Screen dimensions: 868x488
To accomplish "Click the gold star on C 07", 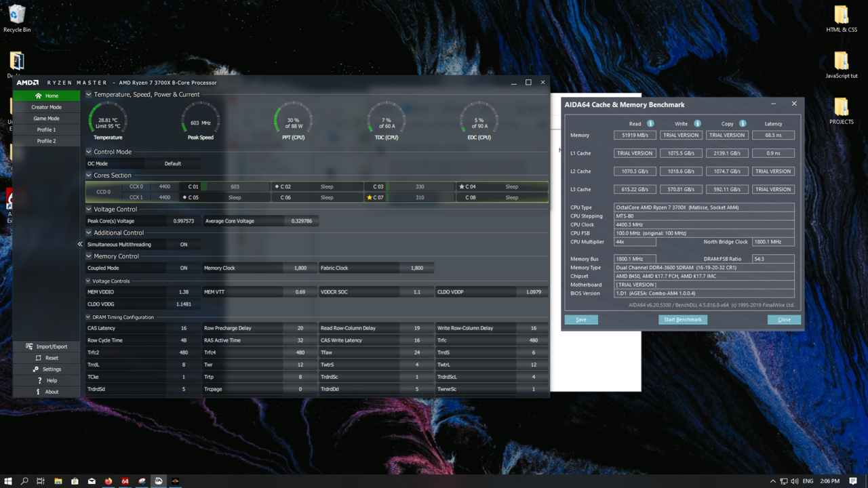I will (369, 198).
